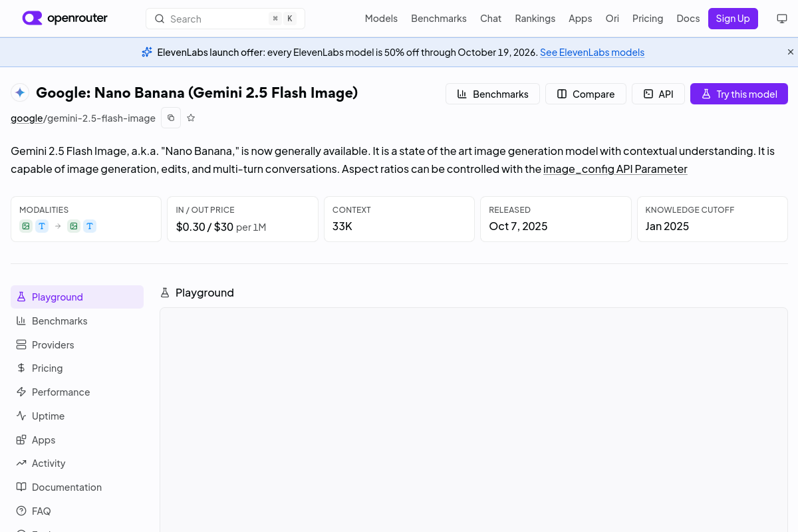Click the Compare button
Image resolution: width=798 pixels, height=532 pixels.
[586, 94]
